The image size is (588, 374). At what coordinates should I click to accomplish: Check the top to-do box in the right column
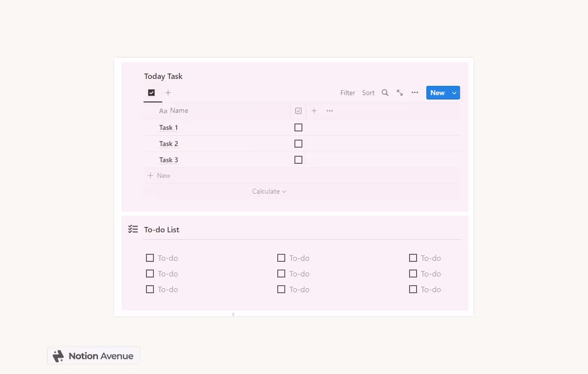tap(413, 258)
